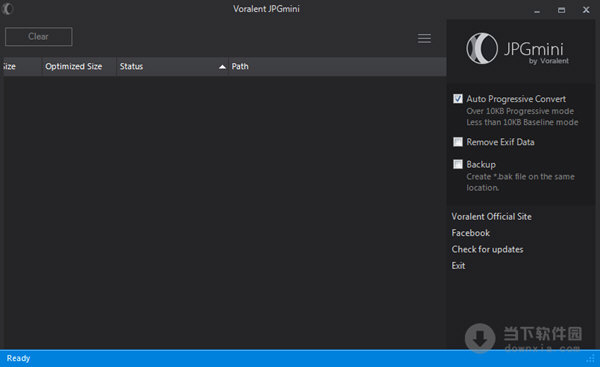The image size is (600, 367).
Task: Enable Remove Exif Data checkbox
Action: point(458,142)
